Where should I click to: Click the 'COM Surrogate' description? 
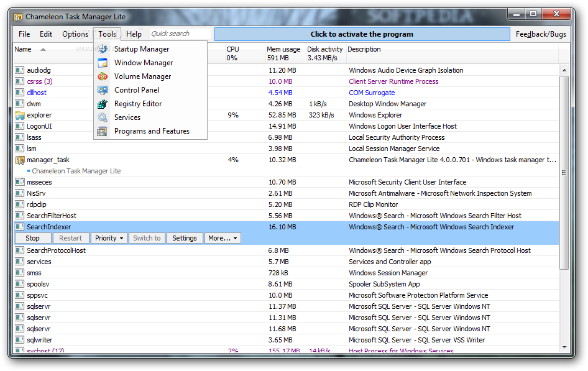pyautogui.click(x=372, y=93)
